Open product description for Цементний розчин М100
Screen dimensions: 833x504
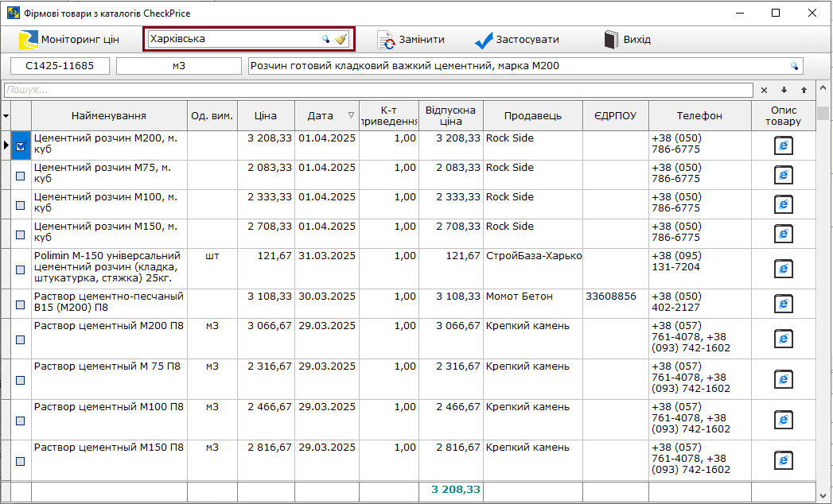pos(783,204)
